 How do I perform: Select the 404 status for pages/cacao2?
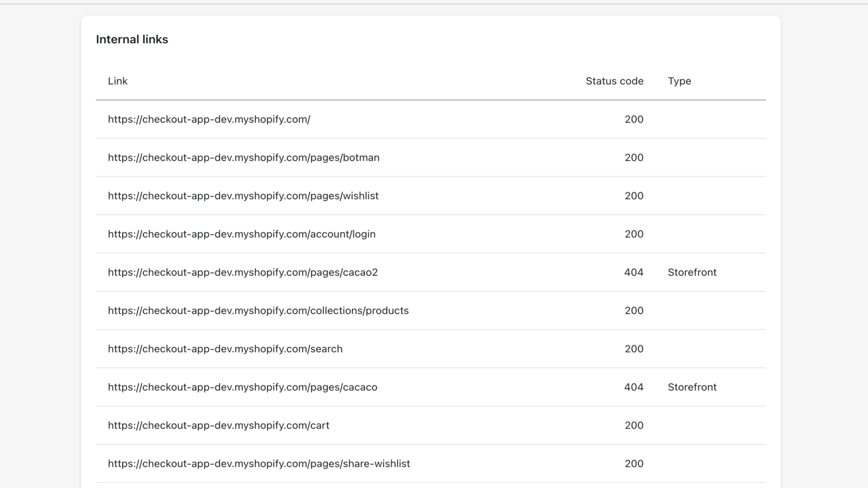[x=633, y=272]
